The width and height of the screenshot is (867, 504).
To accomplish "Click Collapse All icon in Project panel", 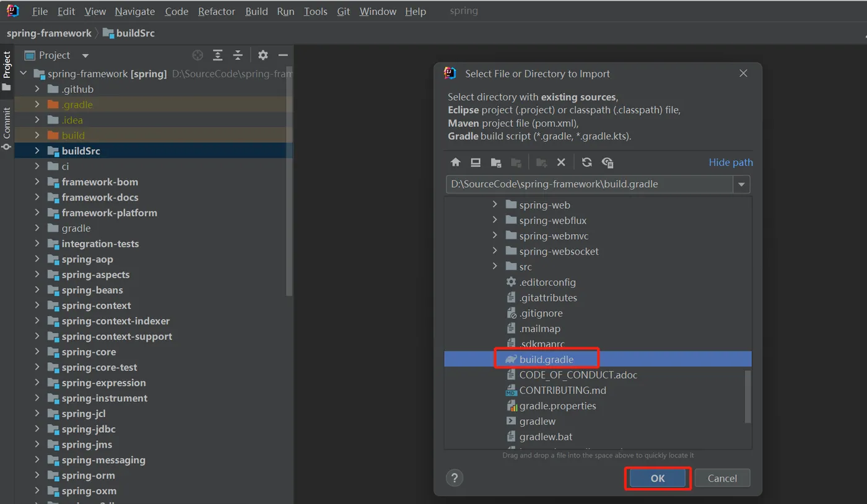I will [x=238, y=55].
